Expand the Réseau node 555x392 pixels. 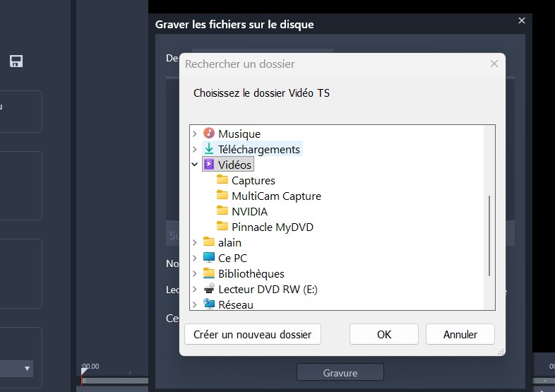coord(195,304)
